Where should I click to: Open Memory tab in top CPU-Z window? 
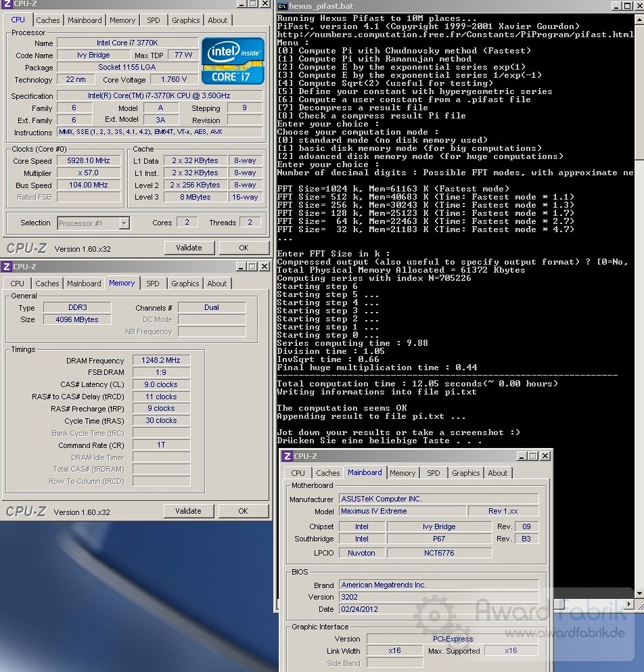click(x=122, y=20)
